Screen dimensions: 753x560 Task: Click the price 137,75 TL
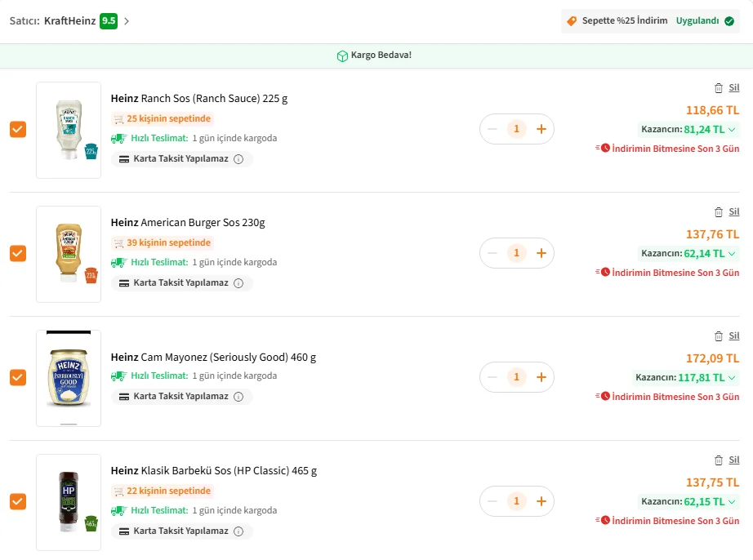coord(713,482)
